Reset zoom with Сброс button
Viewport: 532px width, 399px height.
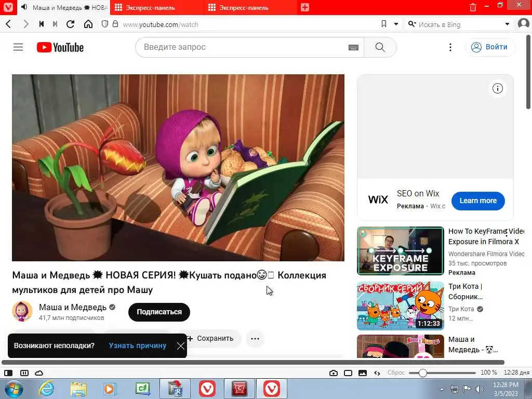pos(396,373)
